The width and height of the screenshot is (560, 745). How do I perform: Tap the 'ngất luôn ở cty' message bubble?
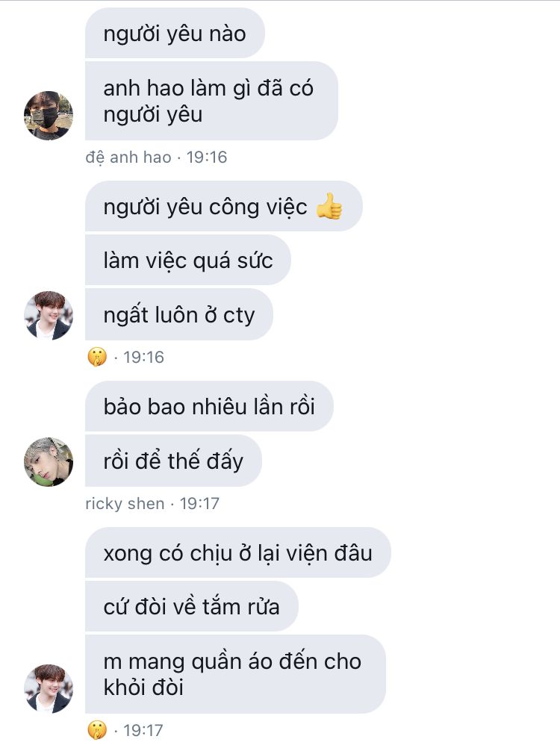pyautogui.click(x=179, y=314)
